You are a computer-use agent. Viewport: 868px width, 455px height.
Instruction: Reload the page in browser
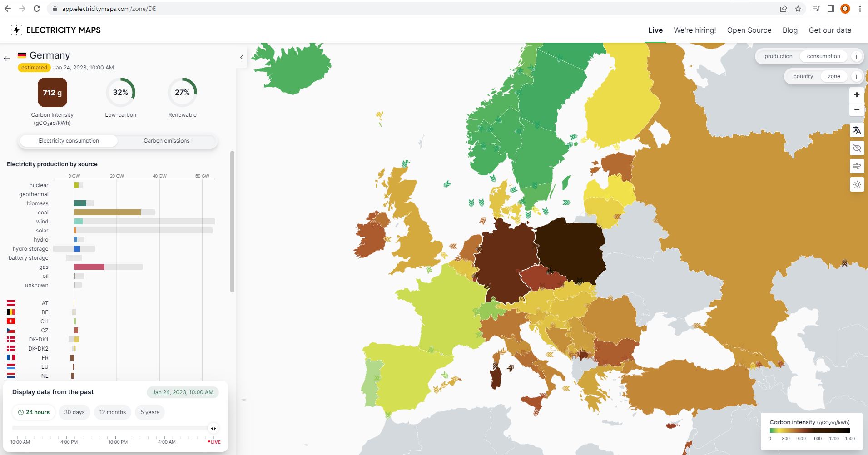click(x=37, y=9)
